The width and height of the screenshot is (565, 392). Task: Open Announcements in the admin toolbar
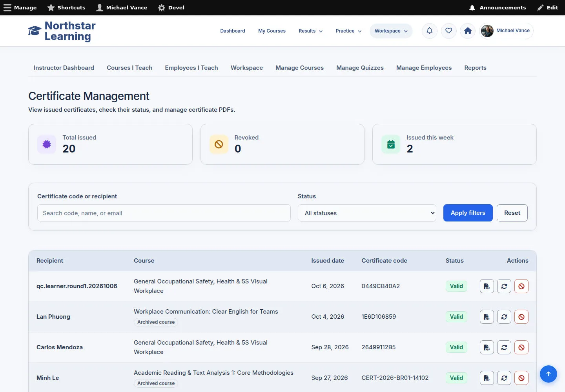498,7
